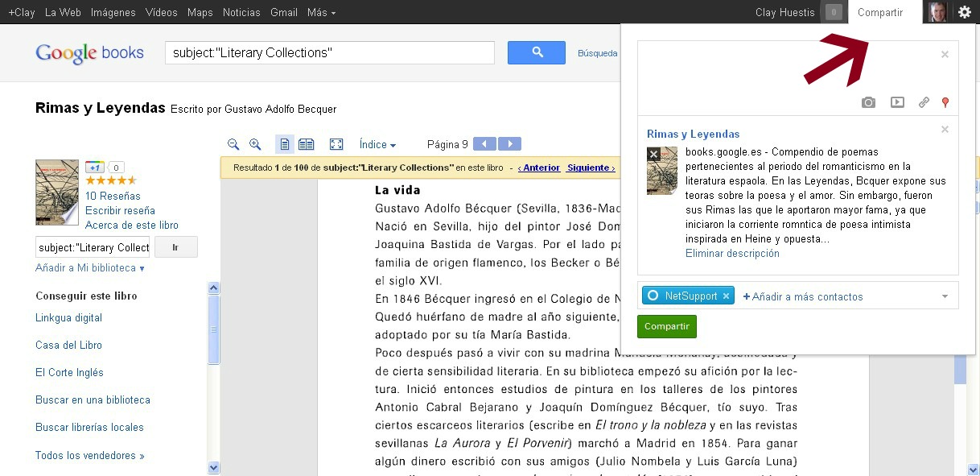Open Vídeos in top bar
Screen dimensions: 980x476
click(x=162, y=12)
